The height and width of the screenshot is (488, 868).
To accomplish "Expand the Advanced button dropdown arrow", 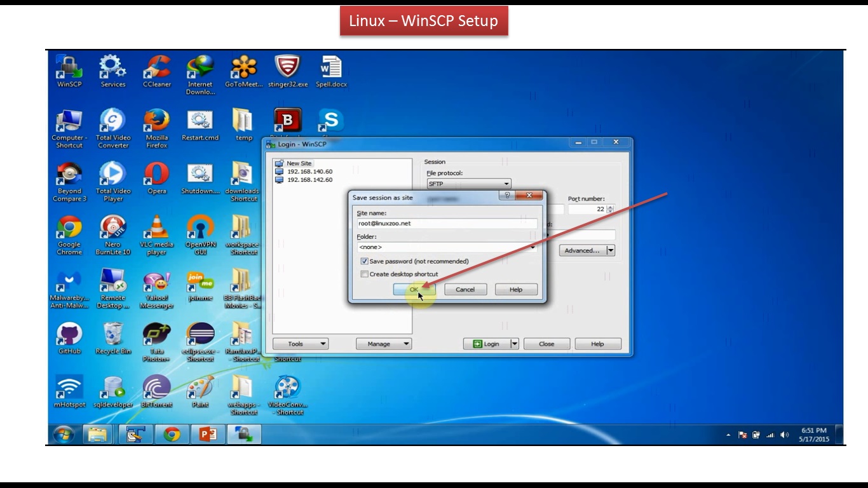I will pyautogui.click(x=611, y=250).
